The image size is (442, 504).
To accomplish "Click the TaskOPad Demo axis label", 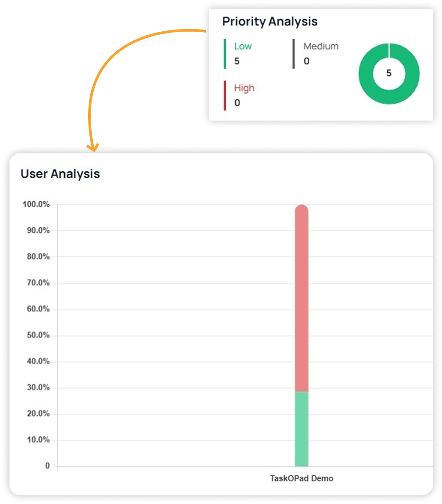I will click(x=302, y=479).
